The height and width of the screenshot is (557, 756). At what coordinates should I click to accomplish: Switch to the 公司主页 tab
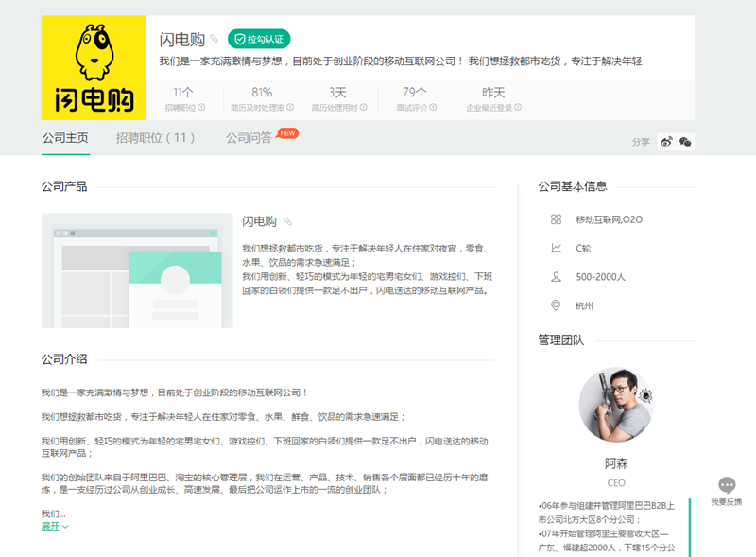[65, 138]
